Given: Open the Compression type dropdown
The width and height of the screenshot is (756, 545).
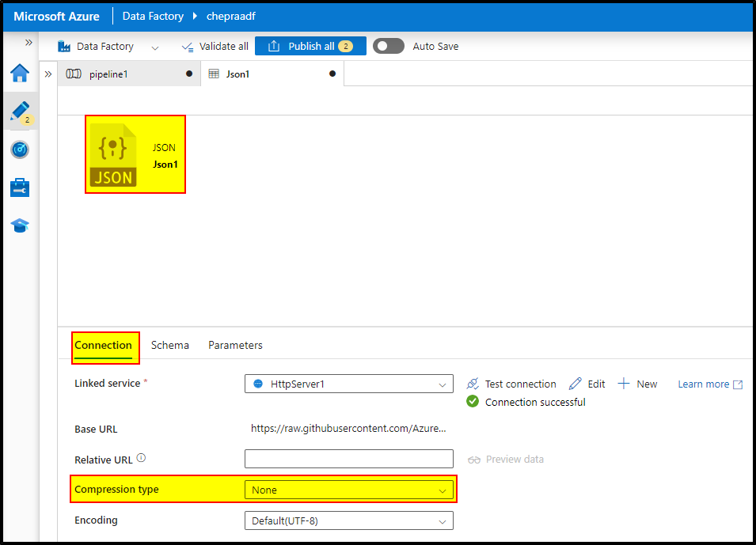Looking at the screenshot, I should [x=348, y=490].
